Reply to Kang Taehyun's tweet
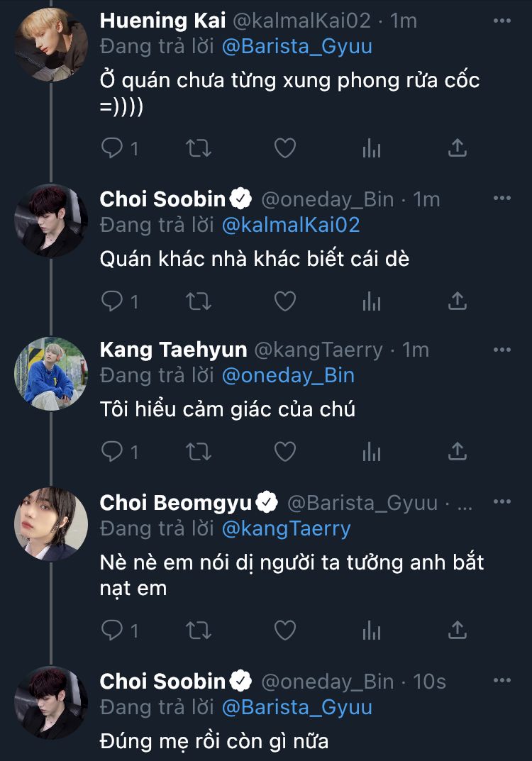Screen dimensions: 532x761 point(113,451)
